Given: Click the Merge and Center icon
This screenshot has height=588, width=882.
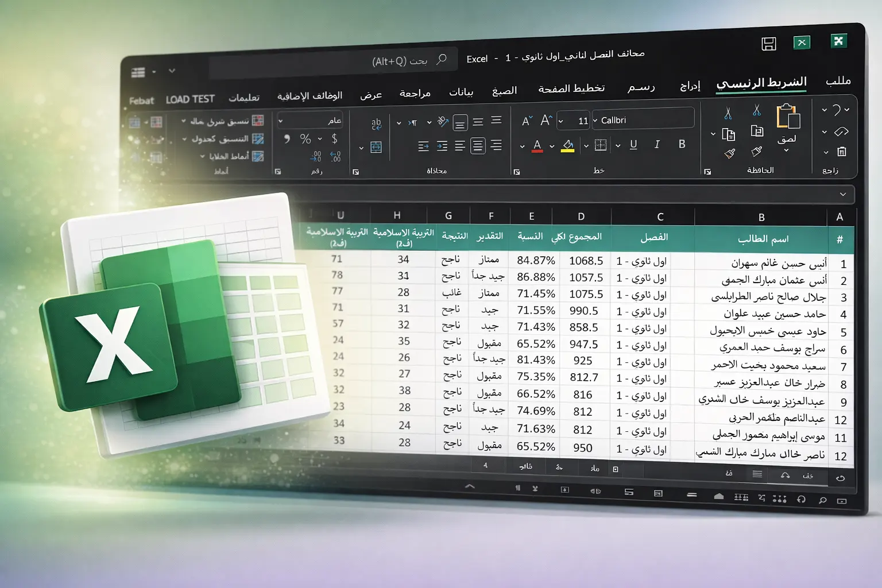Looking at the screenshot, I should tap(376, 148).
